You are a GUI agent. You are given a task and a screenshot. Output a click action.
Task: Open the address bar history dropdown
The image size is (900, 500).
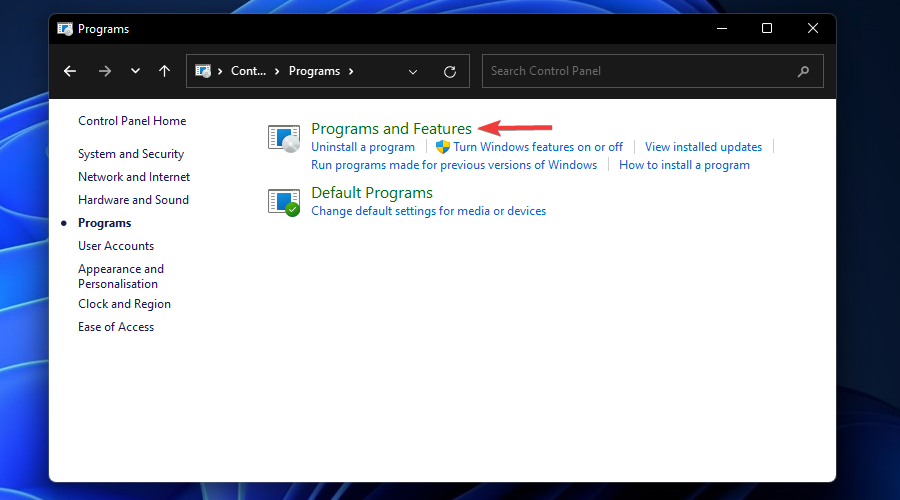413,72
